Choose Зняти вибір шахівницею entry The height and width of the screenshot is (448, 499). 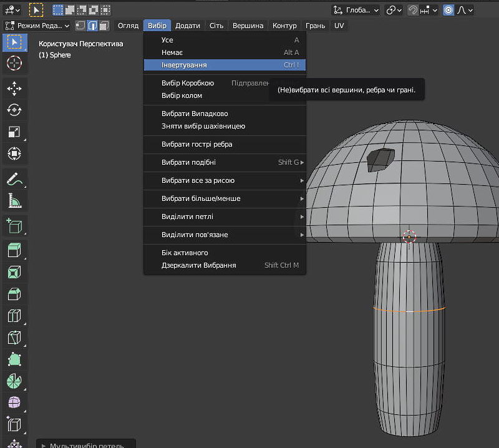tap(225, 126)
